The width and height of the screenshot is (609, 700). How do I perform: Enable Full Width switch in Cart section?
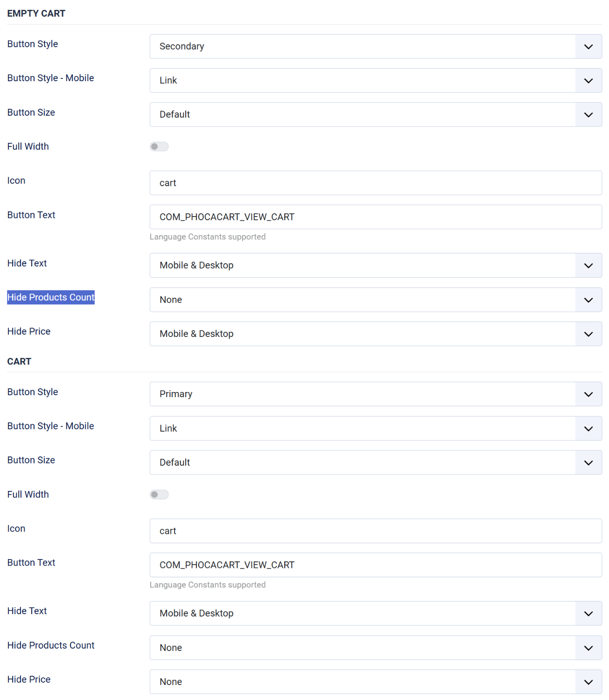tap(159, 495)
